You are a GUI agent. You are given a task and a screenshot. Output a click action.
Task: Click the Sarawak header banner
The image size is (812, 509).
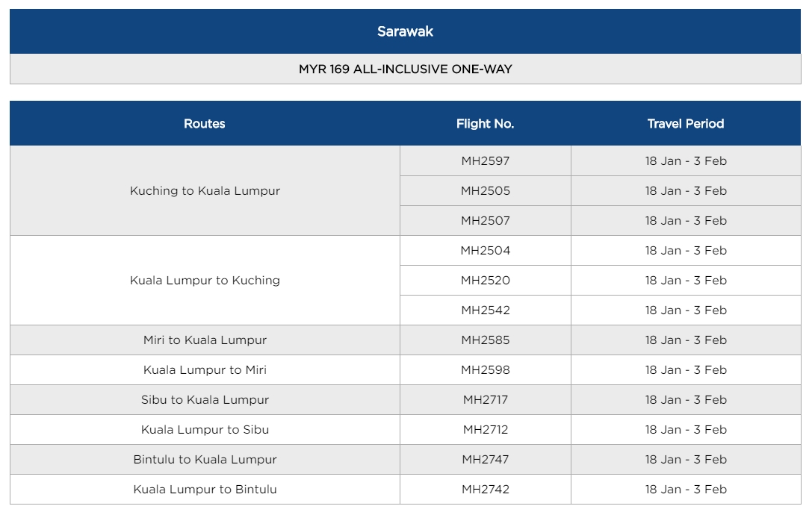[x=405, y=31]
